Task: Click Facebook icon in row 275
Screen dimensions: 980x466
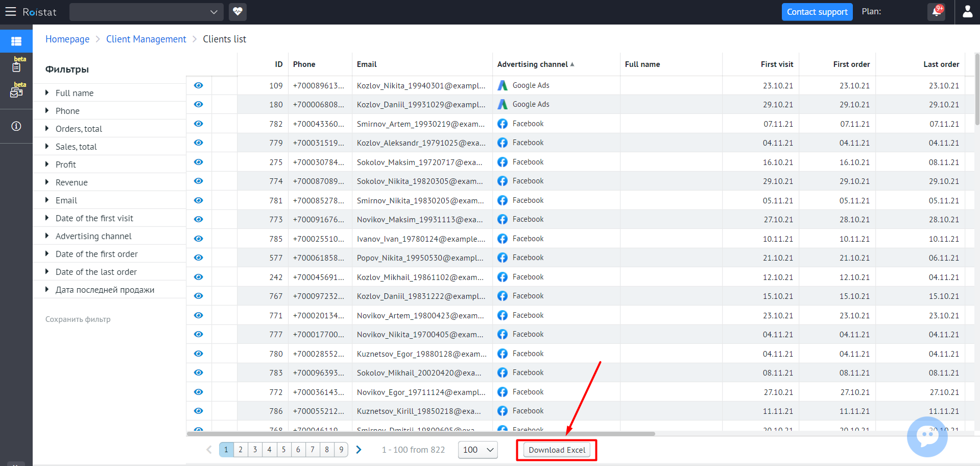Action: click(x=503, y=162)
